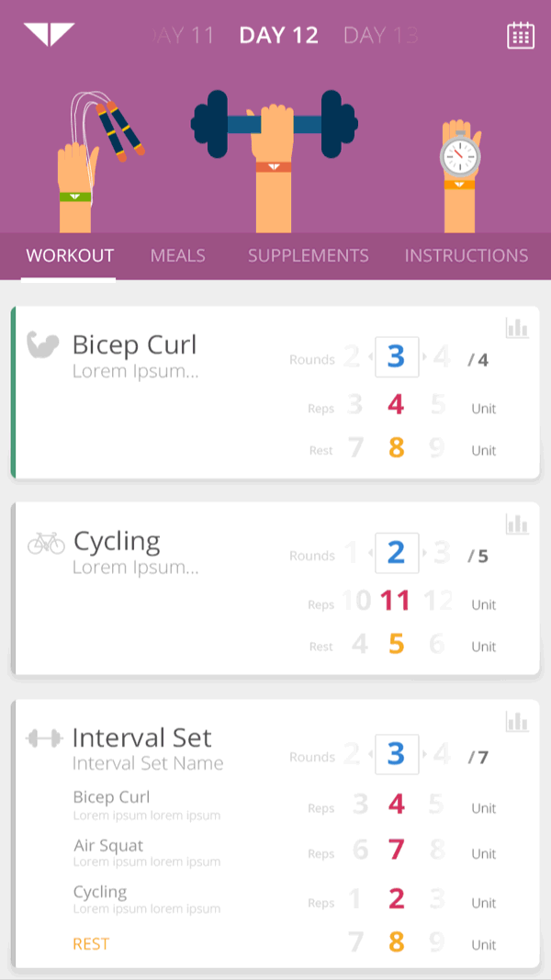
Task: Choose 12 reps for Cycling
Action: coord(438,602)
